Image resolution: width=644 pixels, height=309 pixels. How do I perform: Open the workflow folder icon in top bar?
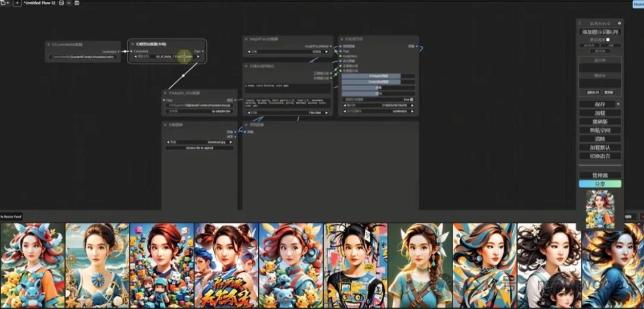tap(4, 3)
